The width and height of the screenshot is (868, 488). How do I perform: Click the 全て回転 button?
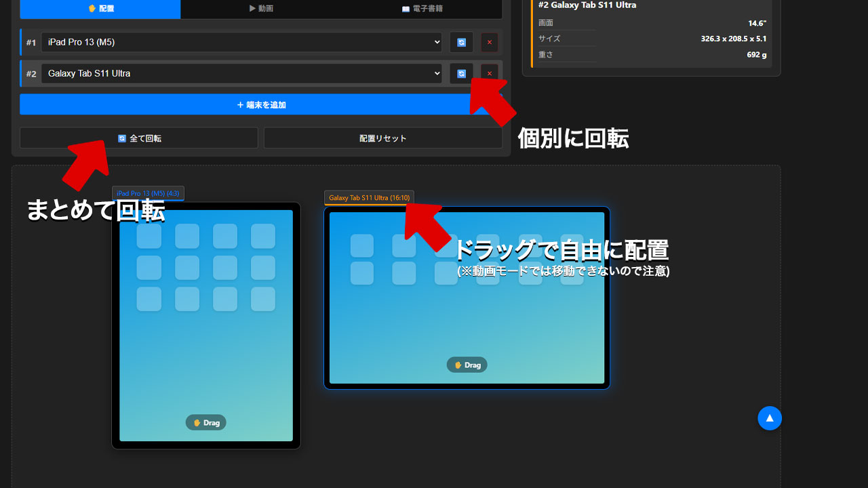point(138,138)
